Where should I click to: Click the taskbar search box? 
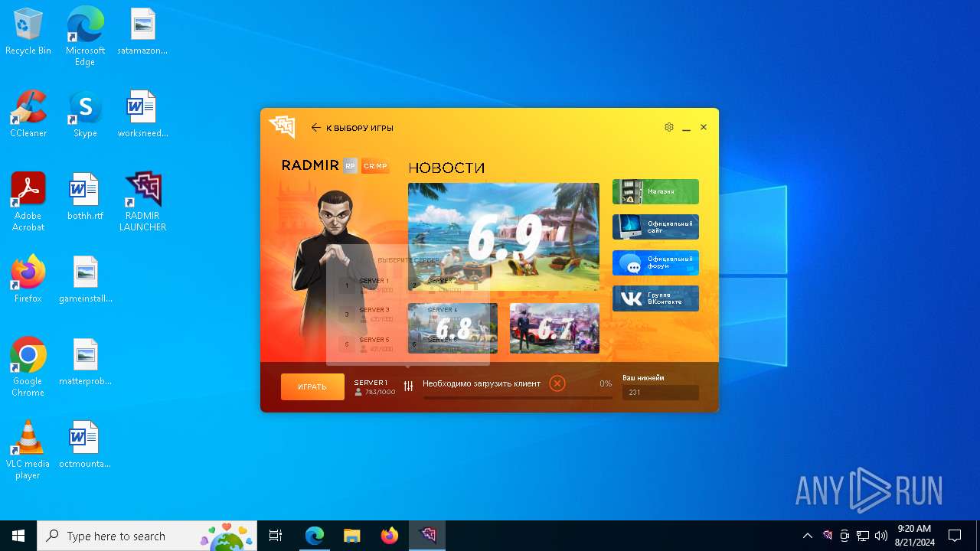[x=147, y=536]
